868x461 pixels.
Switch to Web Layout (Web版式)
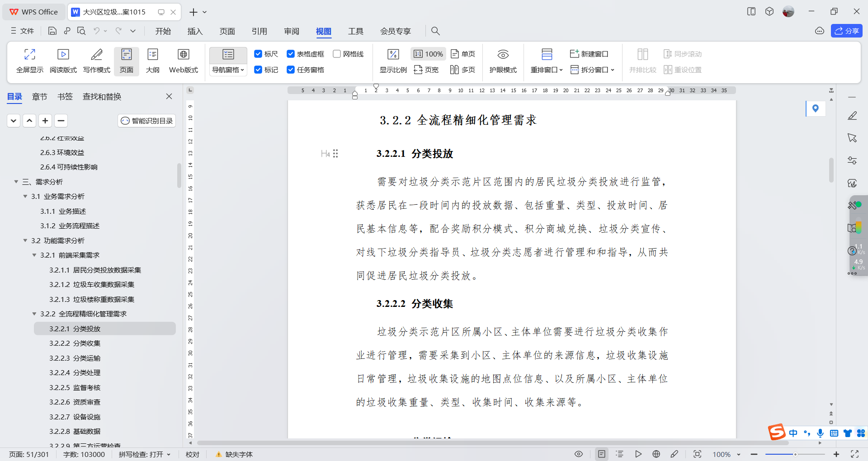click(x=184, y=61)
